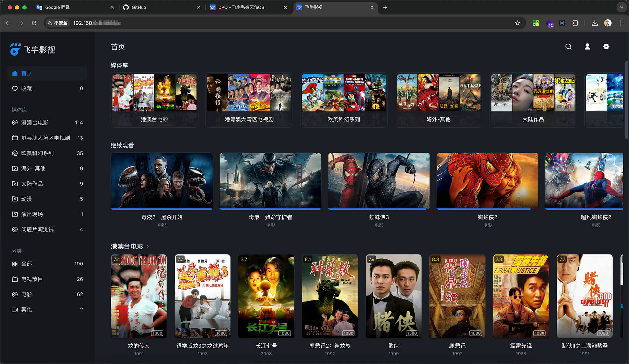Switch to CPQ - 飞牛私有云fnOS tab
The width and height of the screenshot is (629, 364).
[x=248, y=7]
